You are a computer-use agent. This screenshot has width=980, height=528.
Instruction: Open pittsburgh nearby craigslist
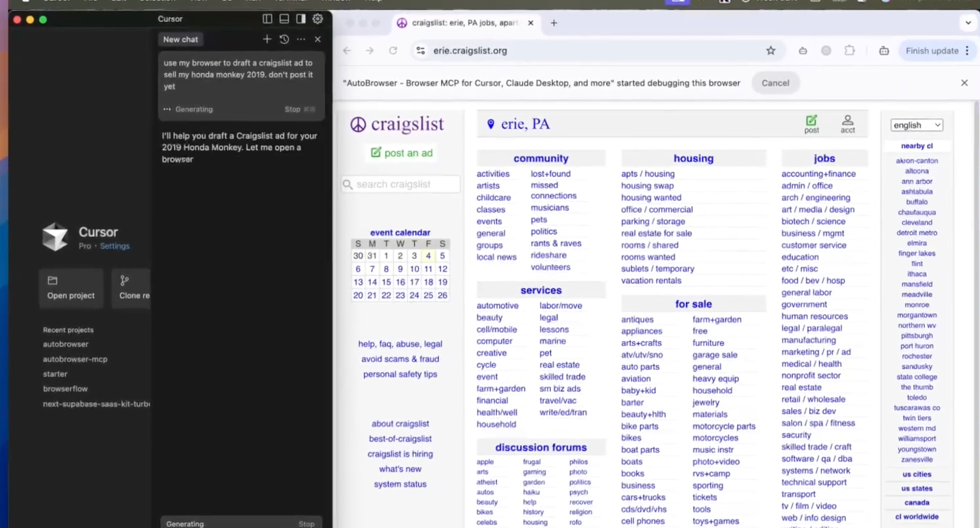point(916,336)
